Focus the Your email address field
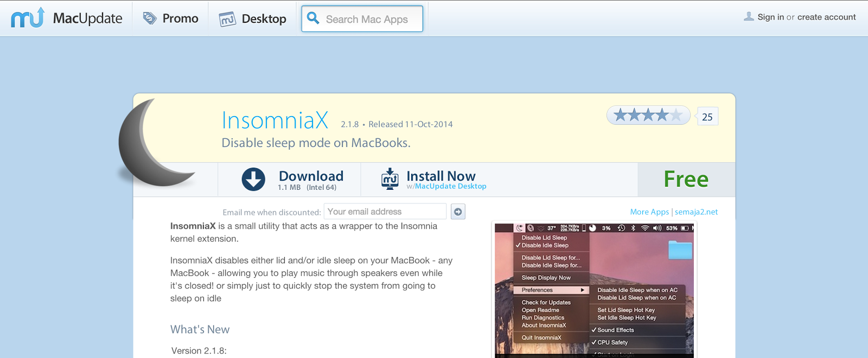 coord(385,212)
